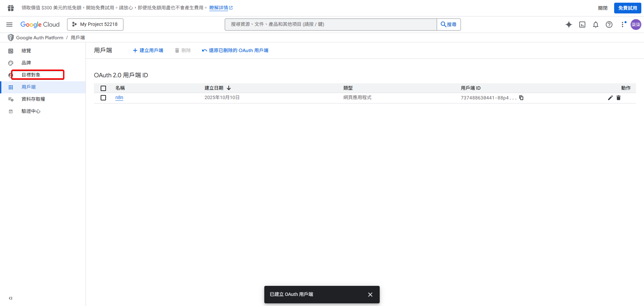Viewport: 644px width, 306px height.
Task: Open the My Project 52218 project selector
Action: pos(95,24)
